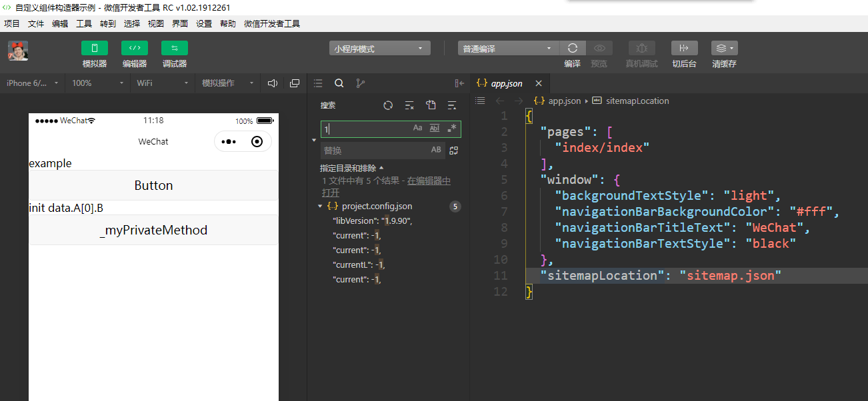This screenshot has height=401, width=868.
Task: Toggle match case (Aa) option
Action: click(418, 128)
